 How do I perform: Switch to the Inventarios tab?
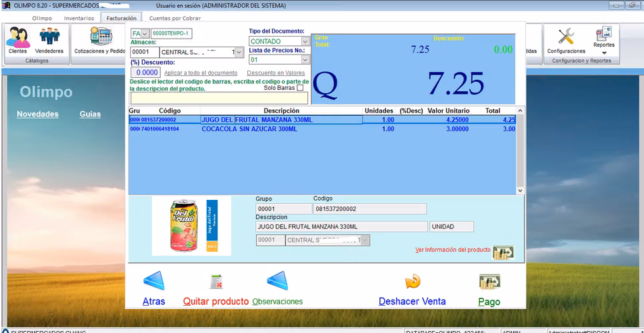coord(79,18)
